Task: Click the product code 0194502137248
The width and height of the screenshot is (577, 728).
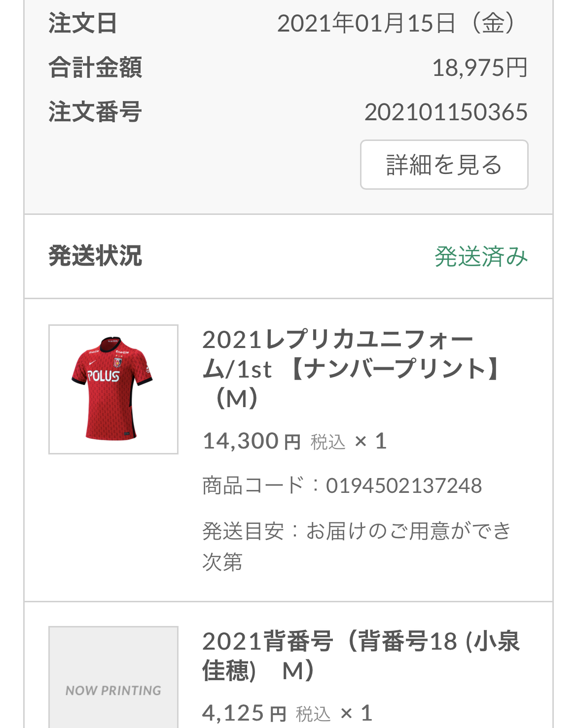Action: point(403,486)
